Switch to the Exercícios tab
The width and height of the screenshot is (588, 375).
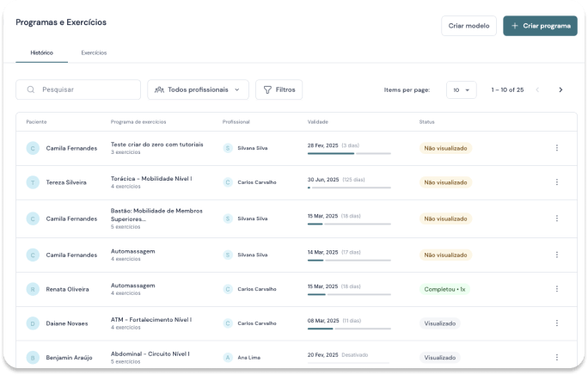94,52
